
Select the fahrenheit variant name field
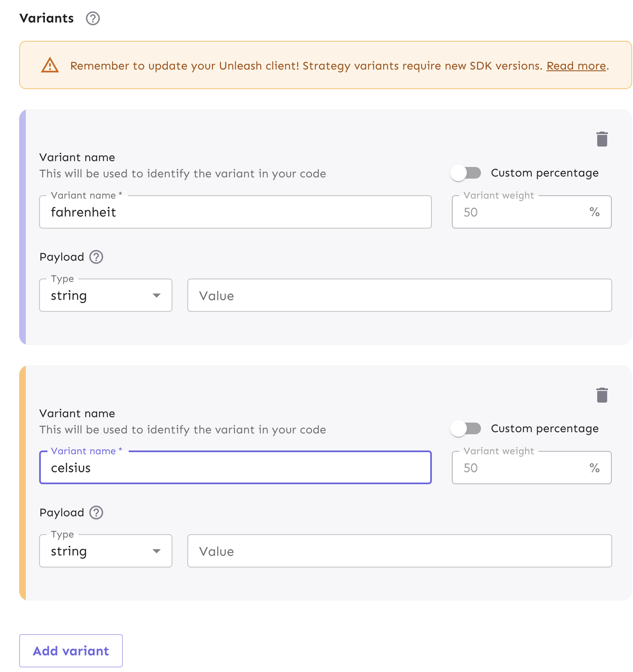tap(235, 212)
